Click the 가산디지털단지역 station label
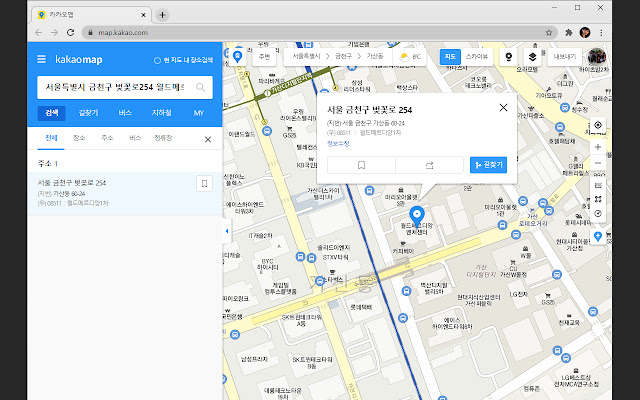The width and height of the screenshot is (640, 400). [x=288, y=86]
